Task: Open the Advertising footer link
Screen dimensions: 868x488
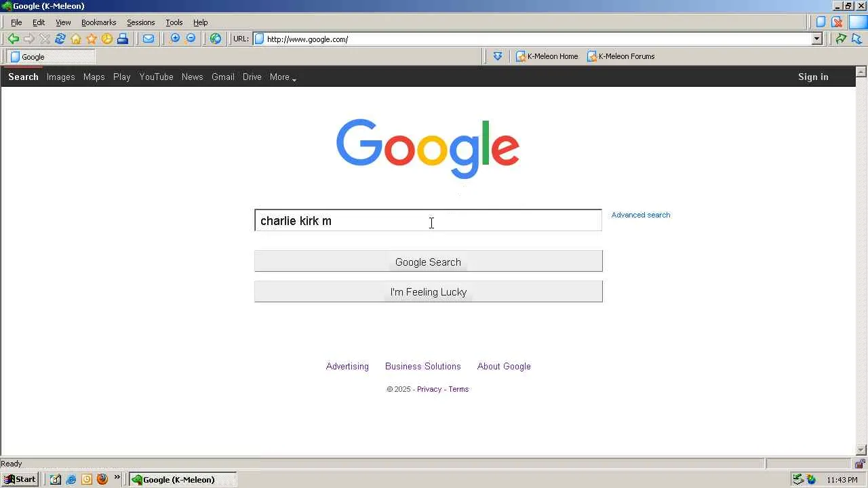Action: click(347, 367)
